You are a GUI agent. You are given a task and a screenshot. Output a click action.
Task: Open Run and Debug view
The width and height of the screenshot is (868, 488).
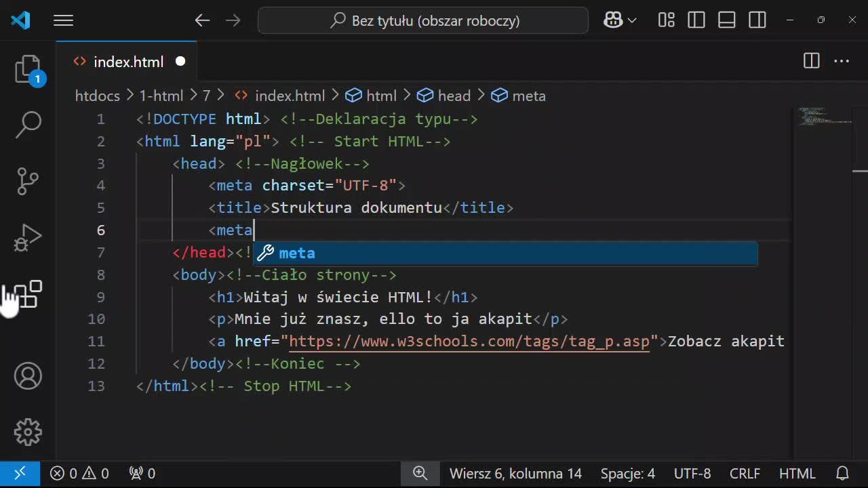coord(28,237)
